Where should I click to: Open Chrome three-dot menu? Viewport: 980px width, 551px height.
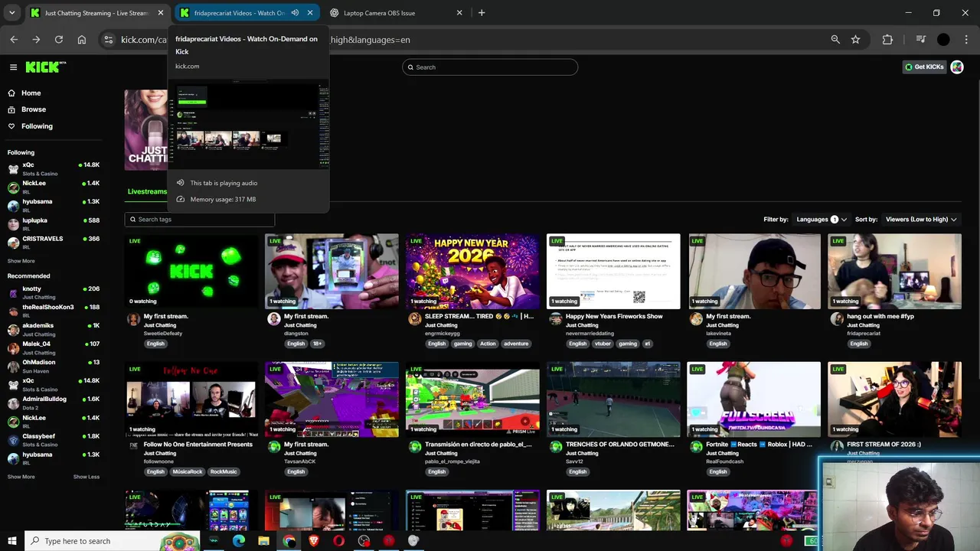pyautogui.click(x=965, y=40)
